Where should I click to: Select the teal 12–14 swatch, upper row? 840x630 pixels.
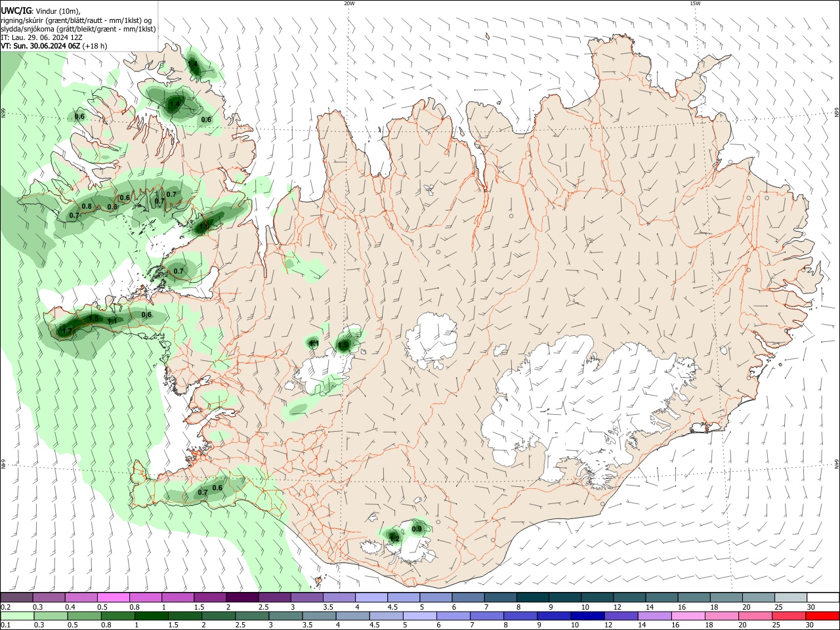coord(630,598)
